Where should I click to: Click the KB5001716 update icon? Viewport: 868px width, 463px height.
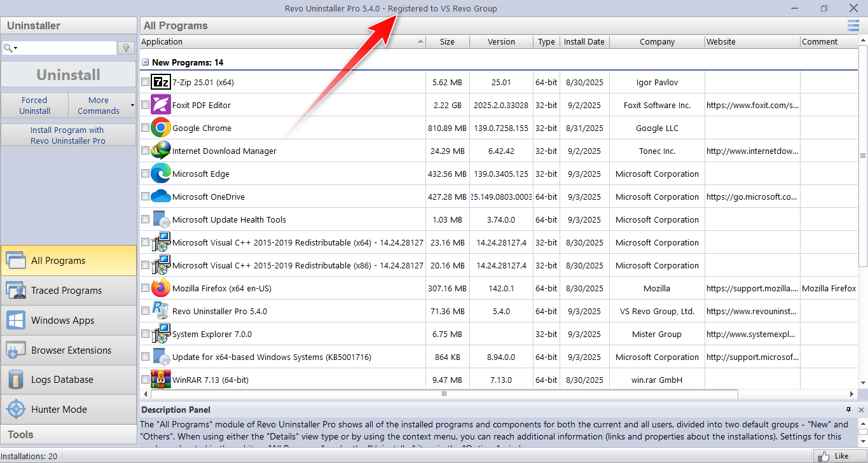tap(161, 357)
